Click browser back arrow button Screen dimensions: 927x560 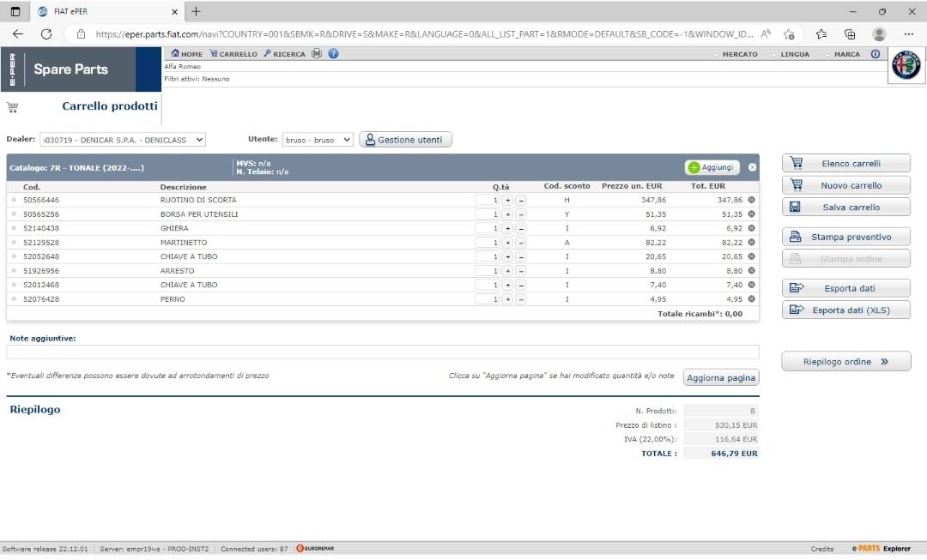click(x=18, y=34)
